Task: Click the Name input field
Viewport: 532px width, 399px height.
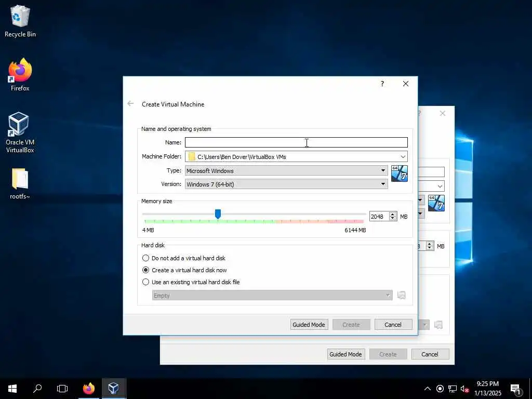Action: pyautogui.click(x=296, y=142)
